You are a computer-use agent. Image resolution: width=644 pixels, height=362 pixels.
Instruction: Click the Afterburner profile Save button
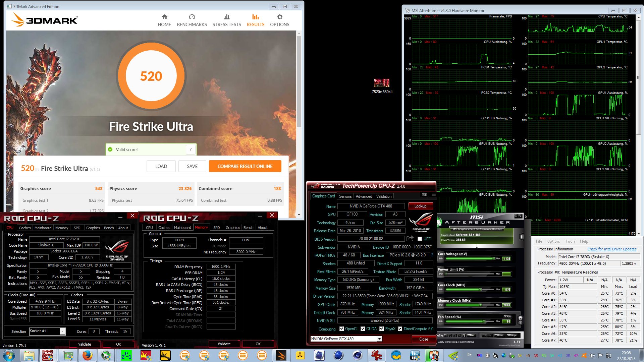coord(471,335)
